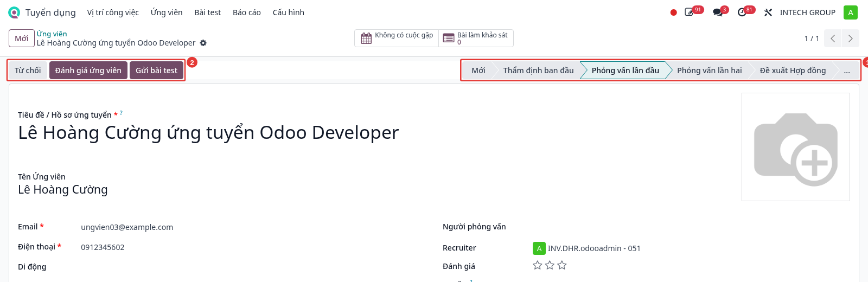
Task: Open the debug tools wrench icon
Action: pos(768,12)
